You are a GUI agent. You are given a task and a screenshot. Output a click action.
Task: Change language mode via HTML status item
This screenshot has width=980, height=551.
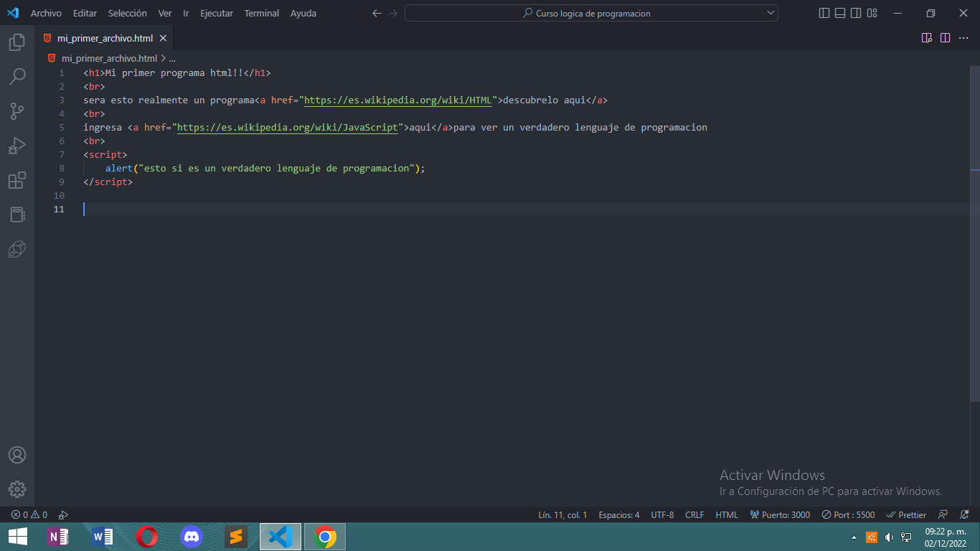point(727,514)
